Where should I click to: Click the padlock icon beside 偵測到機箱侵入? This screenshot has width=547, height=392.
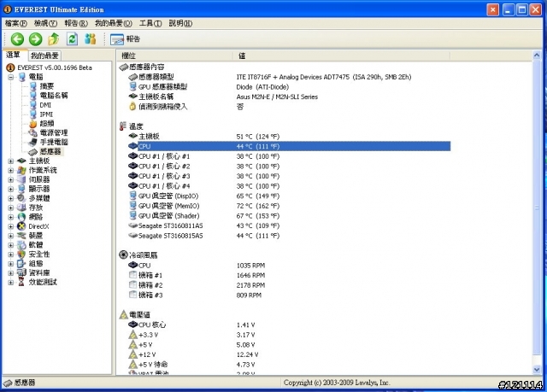(132, 107)
